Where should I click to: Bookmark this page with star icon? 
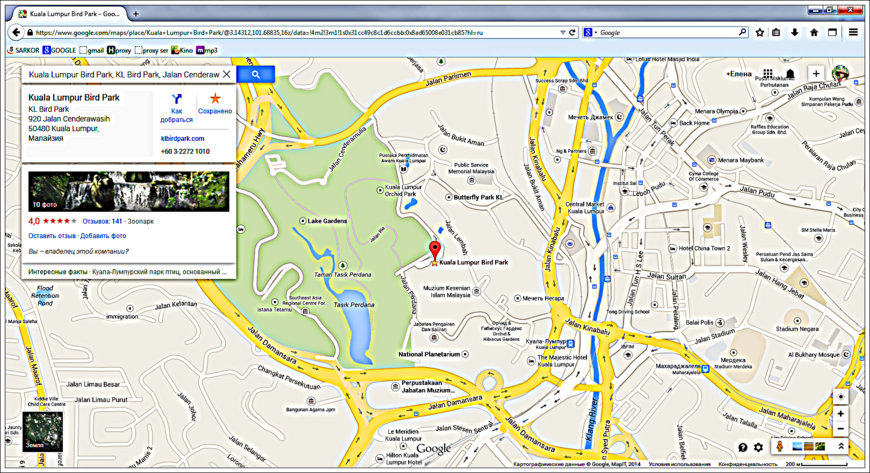[760, 33]
